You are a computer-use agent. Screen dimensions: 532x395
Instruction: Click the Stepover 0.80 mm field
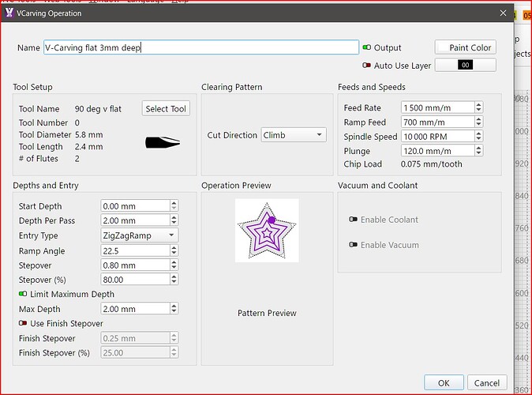(x=136, y=265)
